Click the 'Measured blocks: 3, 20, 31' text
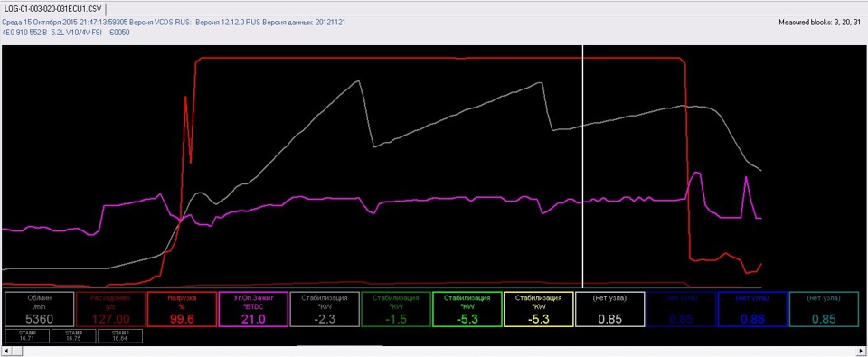Screen dimensions: 868x357 [819, 23]
